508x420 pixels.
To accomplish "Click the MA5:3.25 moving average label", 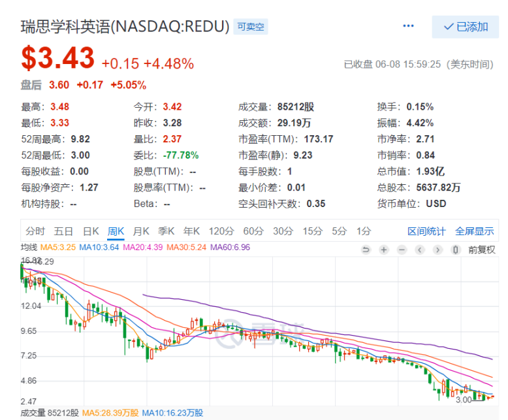I will [x=57, y=248].
